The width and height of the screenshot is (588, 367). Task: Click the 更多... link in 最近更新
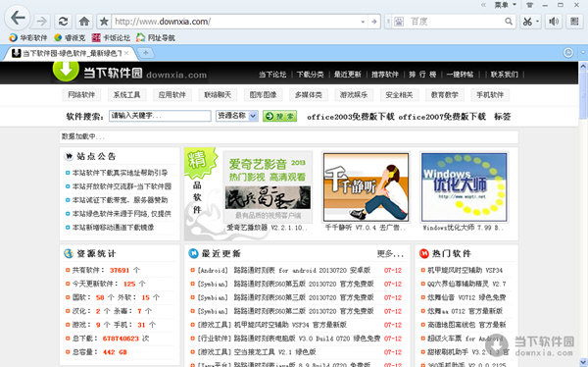pos(390,254)
